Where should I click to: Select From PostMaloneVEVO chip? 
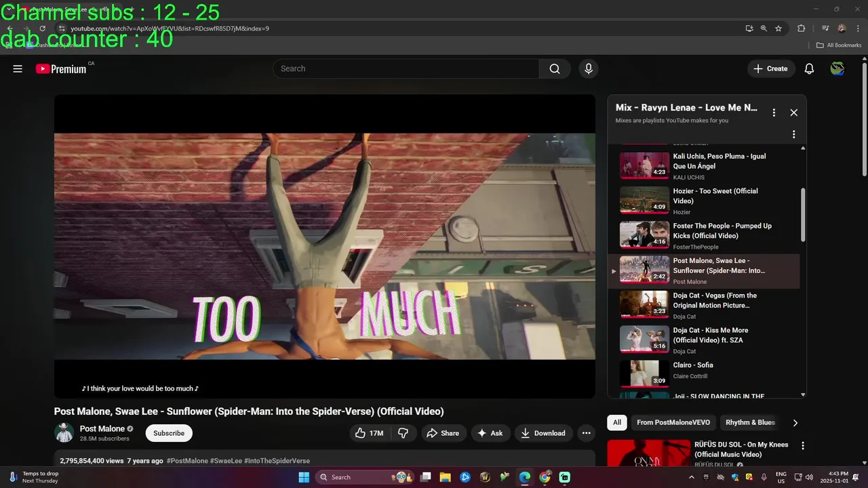tap(673, 422)
